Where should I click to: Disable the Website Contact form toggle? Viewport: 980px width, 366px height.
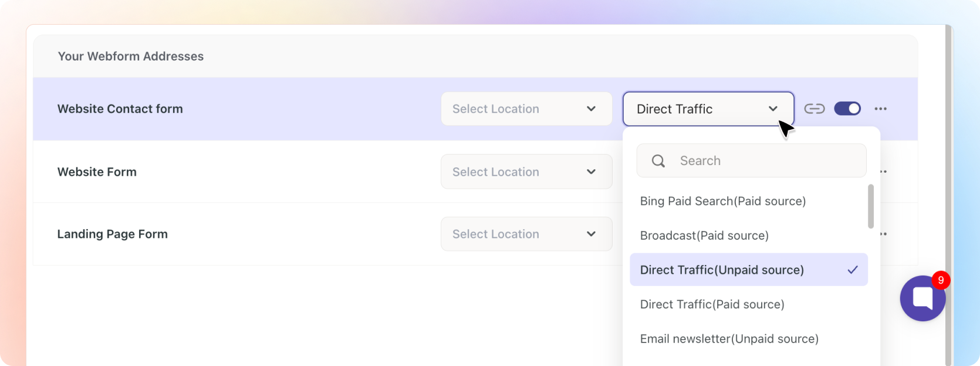tap(847, 109)
